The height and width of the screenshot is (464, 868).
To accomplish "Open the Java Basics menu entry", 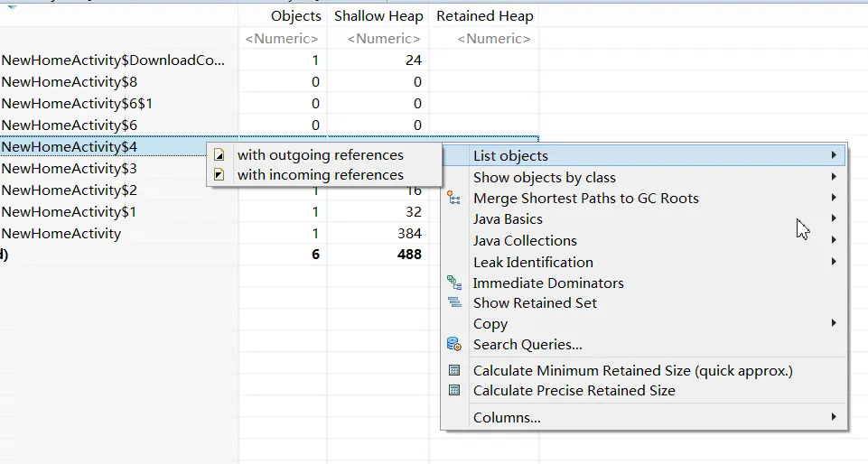I will [644, 219].
